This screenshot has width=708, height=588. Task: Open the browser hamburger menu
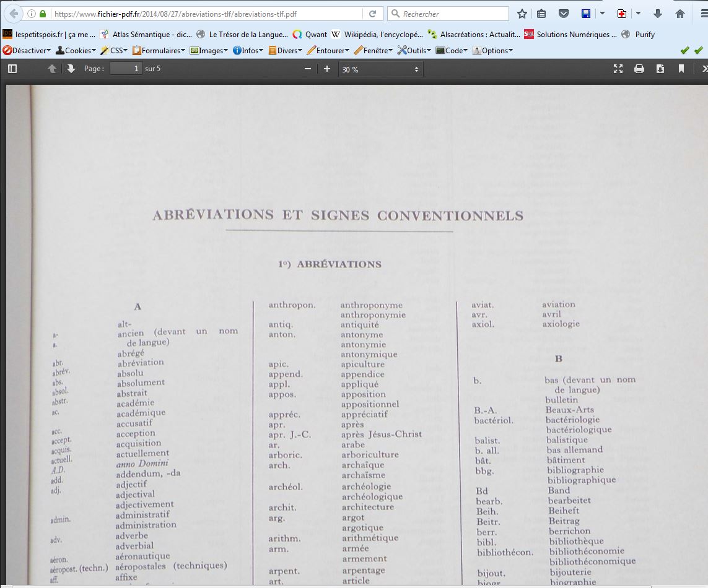coord(704,14)
